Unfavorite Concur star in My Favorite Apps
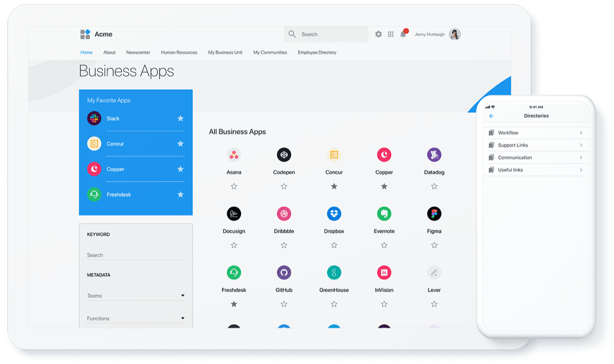The width and height of the screenshot is (614, 364). (181, 144)
